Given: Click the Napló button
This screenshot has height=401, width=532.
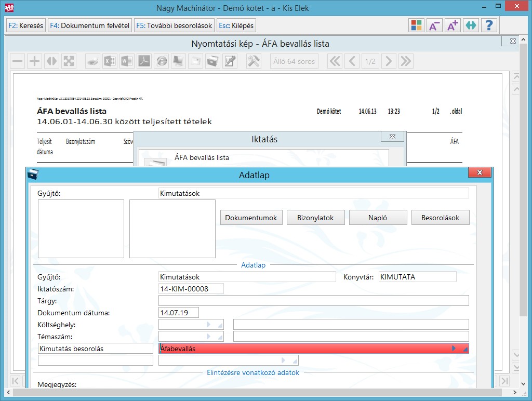Looking at the screenshot, I should pos(378,218).
